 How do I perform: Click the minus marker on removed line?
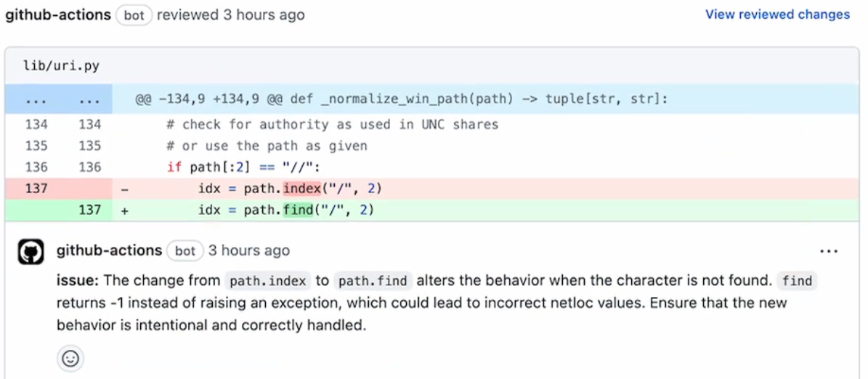(x=124, y=189)
